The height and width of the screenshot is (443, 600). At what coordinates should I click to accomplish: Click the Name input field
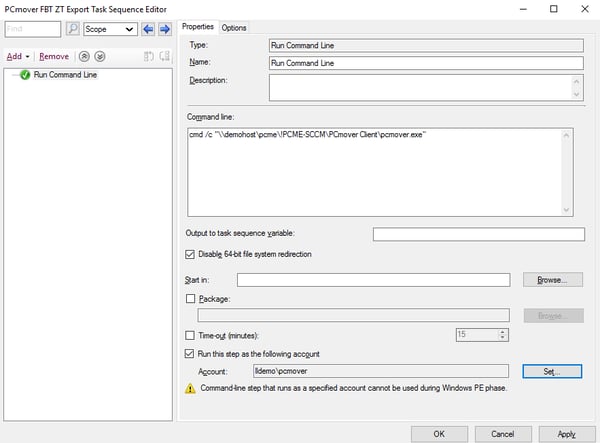[x=426, y=63]
